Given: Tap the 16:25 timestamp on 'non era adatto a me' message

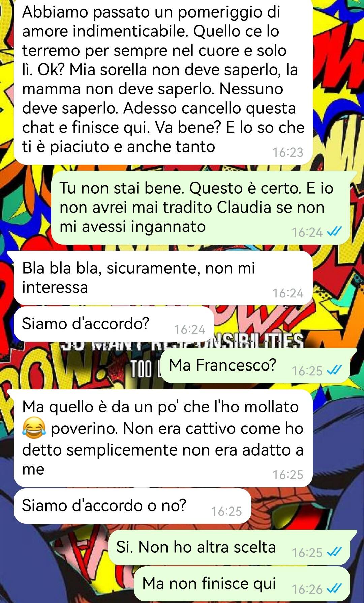Looking at the screenshot, I should (288, 475).
